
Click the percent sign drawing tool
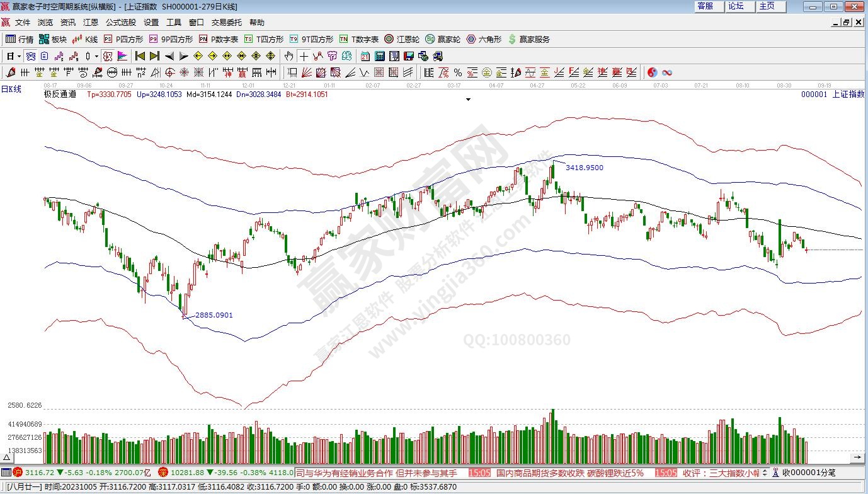coord(457,72)
